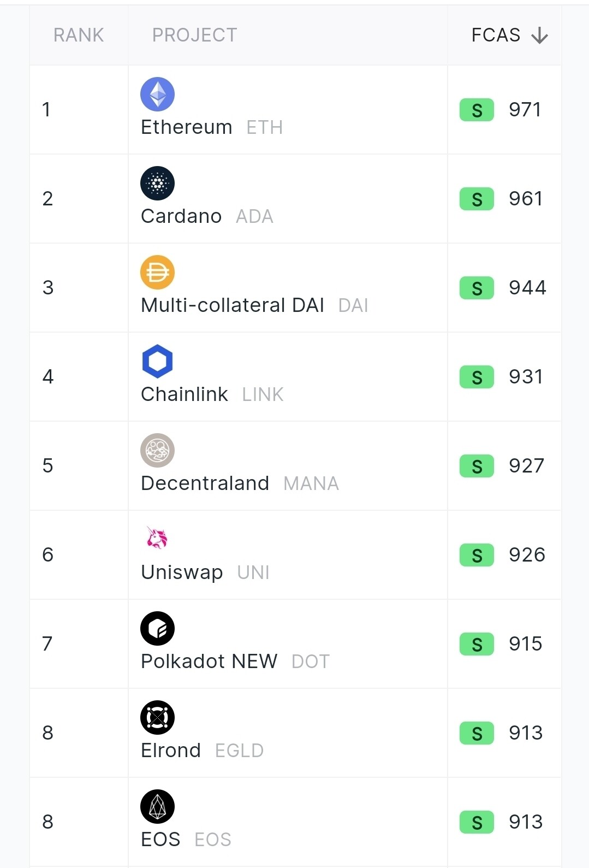Click the PROJECT column header
589x868 pixels.
point(194,36)
